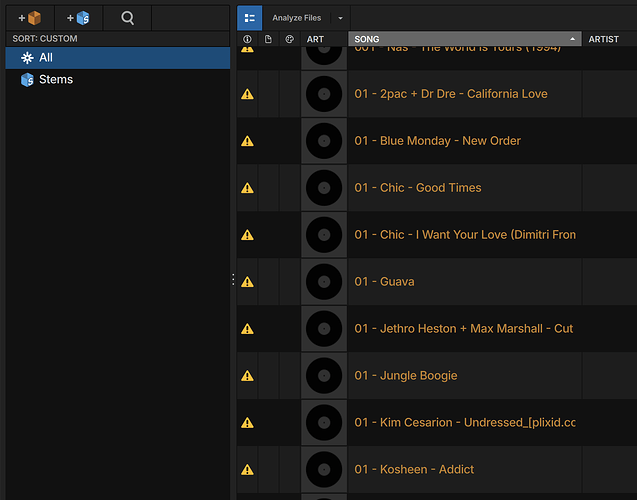Add a new crate with the orange box icon
637x500 pixels.
coord(30,18)
